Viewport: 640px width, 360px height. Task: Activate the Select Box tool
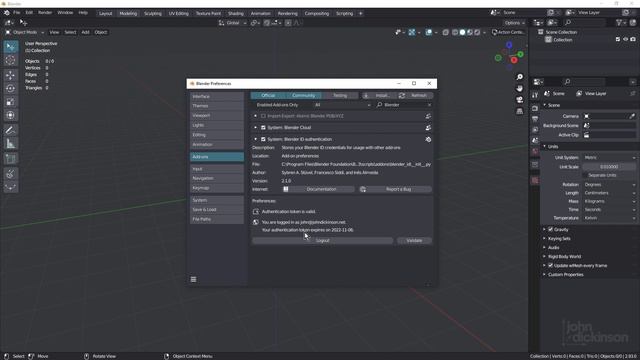coord(11,47)
